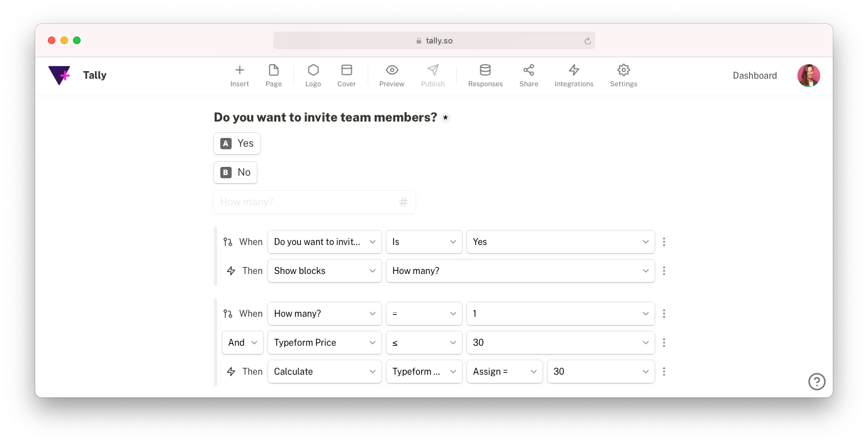Open the value '1' dropdown

tap(560, 314)
